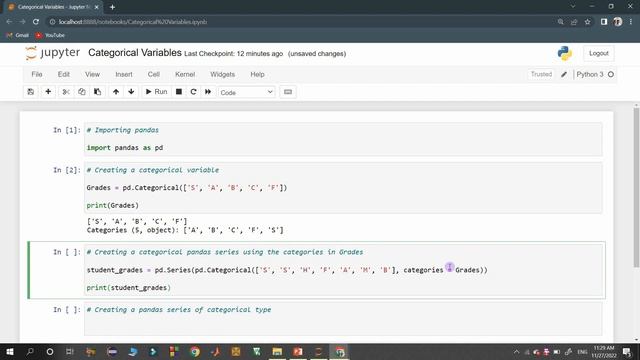
Task: Click into the student_grades code cell
Action: click(343, 270)
